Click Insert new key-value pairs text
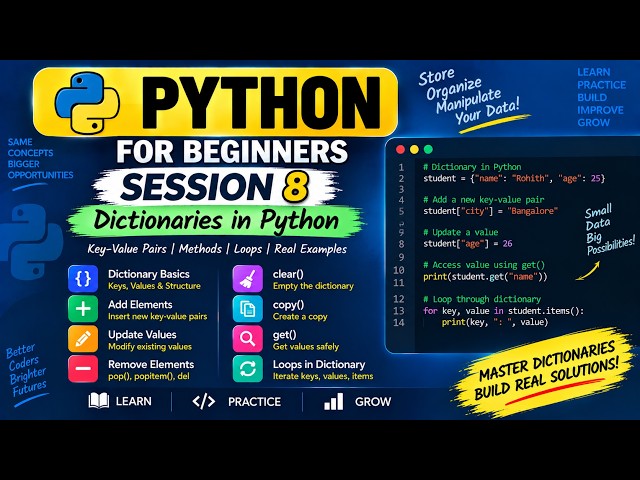The image size is (640, 480). coord(158,317)
